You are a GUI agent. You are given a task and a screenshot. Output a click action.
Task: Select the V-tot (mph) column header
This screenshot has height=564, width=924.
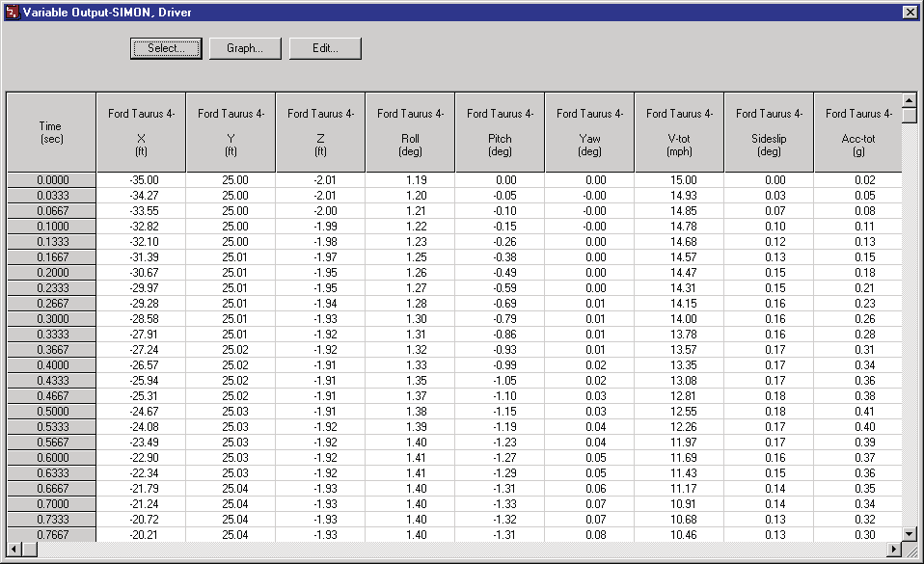679,133
